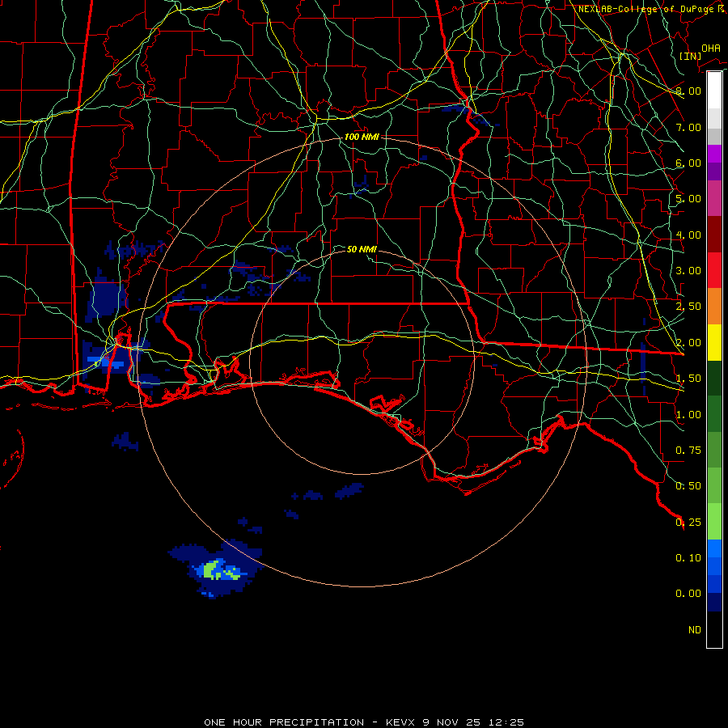Click the 0.25 legend value

[688, 523]
